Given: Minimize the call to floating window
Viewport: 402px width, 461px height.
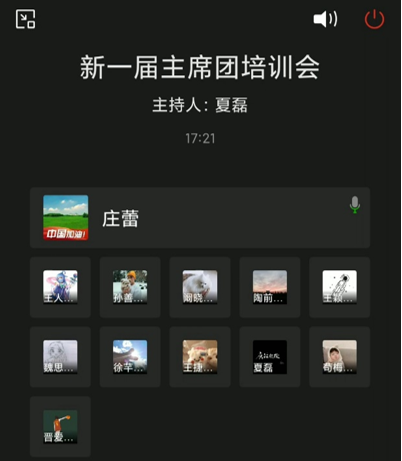Looking at the screenshot, I should pos(25,19).
